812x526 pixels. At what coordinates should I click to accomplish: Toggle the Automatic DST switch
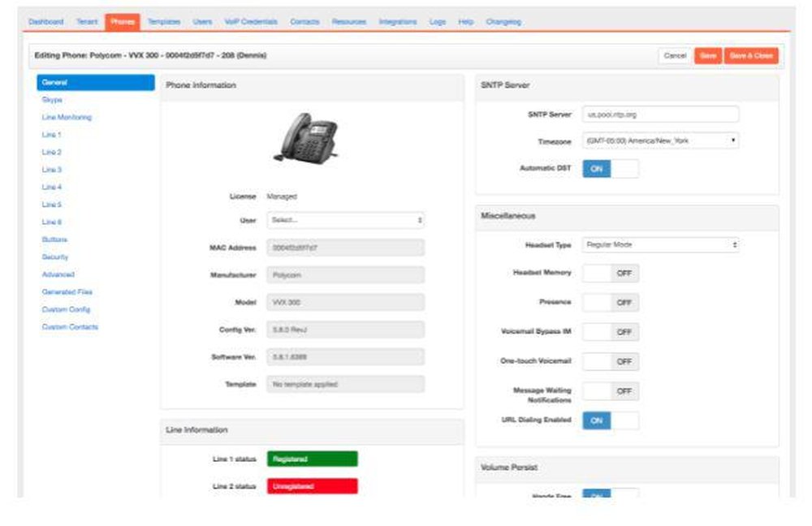point(611,169)
